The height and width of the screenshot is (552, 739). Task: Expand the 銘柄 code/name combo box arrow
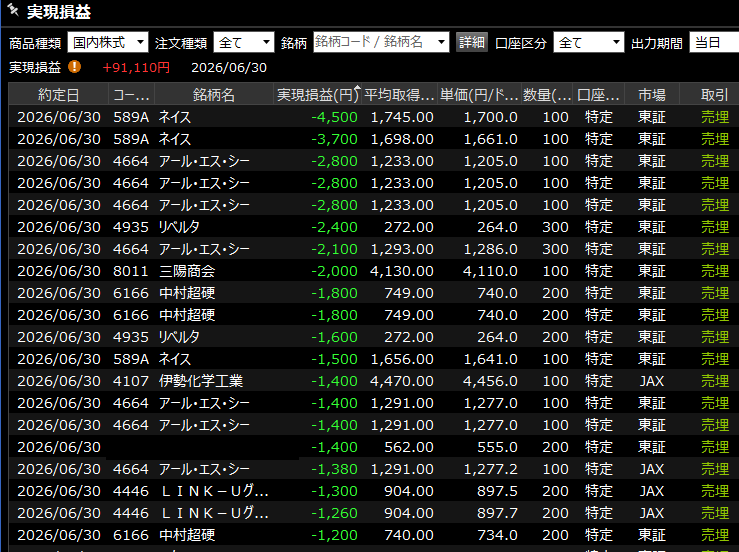tap(441, 42)
